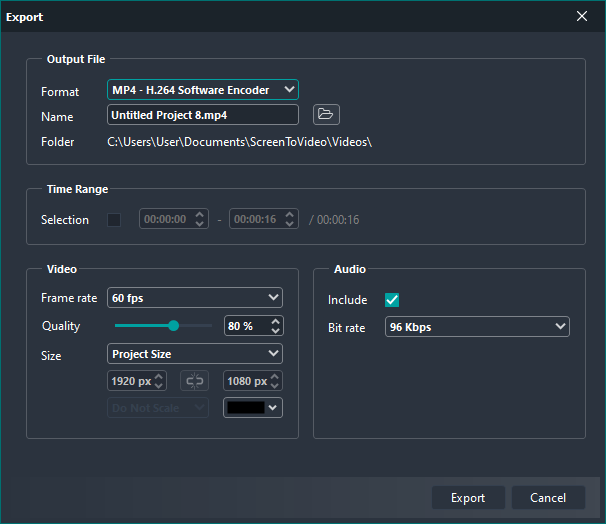Expand the Frame rate 60 fps dropdown
Image resolution: width=606 pixels, height=524 pixels.
pos(194,298)
